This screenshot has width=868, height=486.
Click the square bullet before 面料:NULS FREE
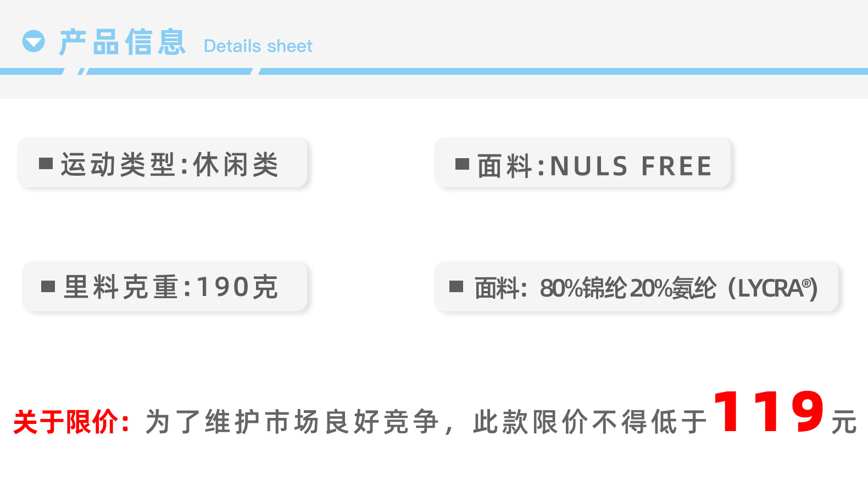point(462,164)
